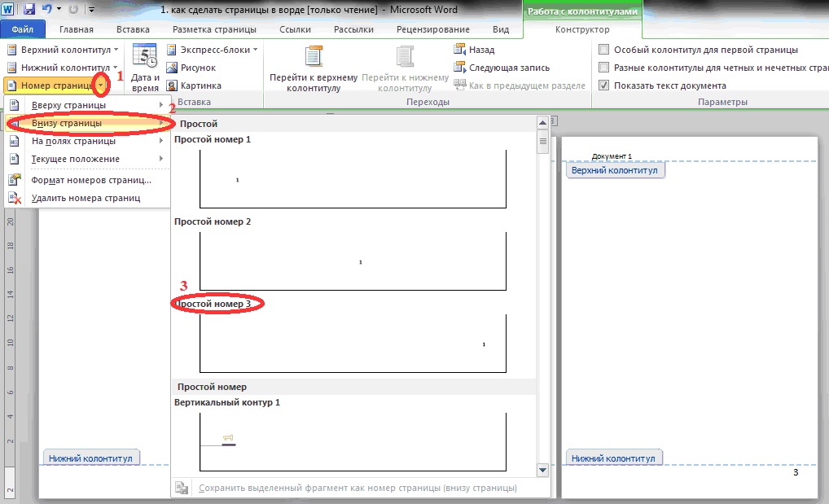The image size is (829, 504).
Task: Click the right page Нижний колонтитул label
Action: click(613, 458)
